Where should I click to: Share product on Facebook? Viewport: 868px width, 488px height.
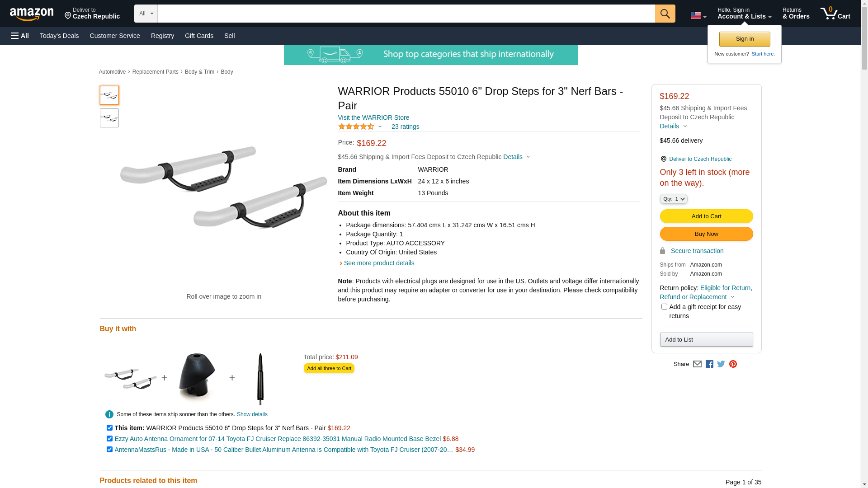click(x=709, y=364)
